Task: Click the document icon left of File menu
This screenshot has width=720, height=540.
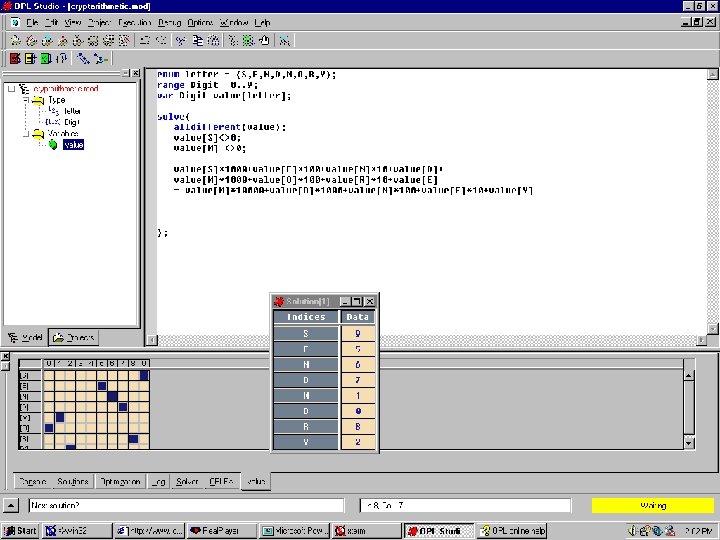Action: point(15,22)
